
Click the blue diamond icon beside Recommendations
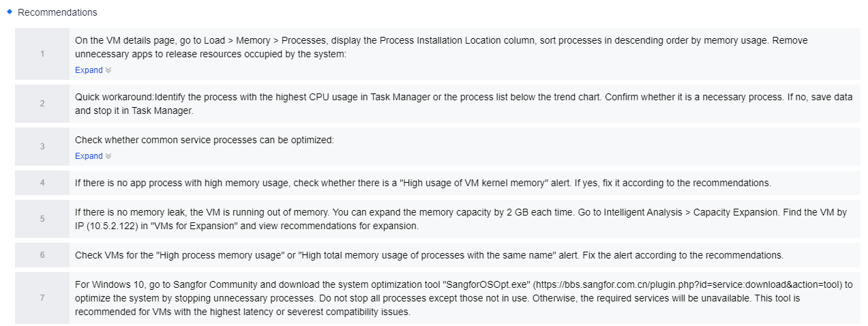(x=10, y=12)
